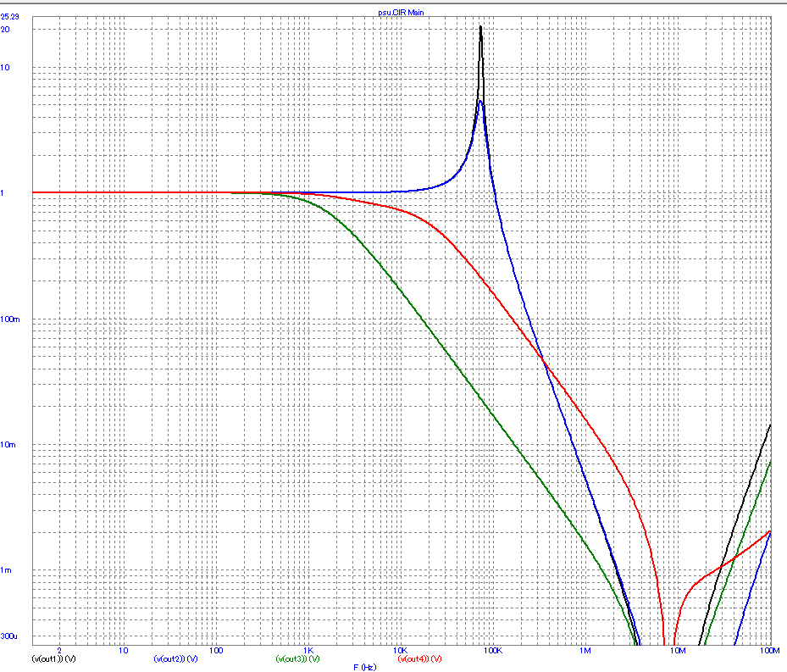This screenshot has width=787, height=672.
Task: Select the v(out4) trace legend label
Action: click(x=419, y=658)
